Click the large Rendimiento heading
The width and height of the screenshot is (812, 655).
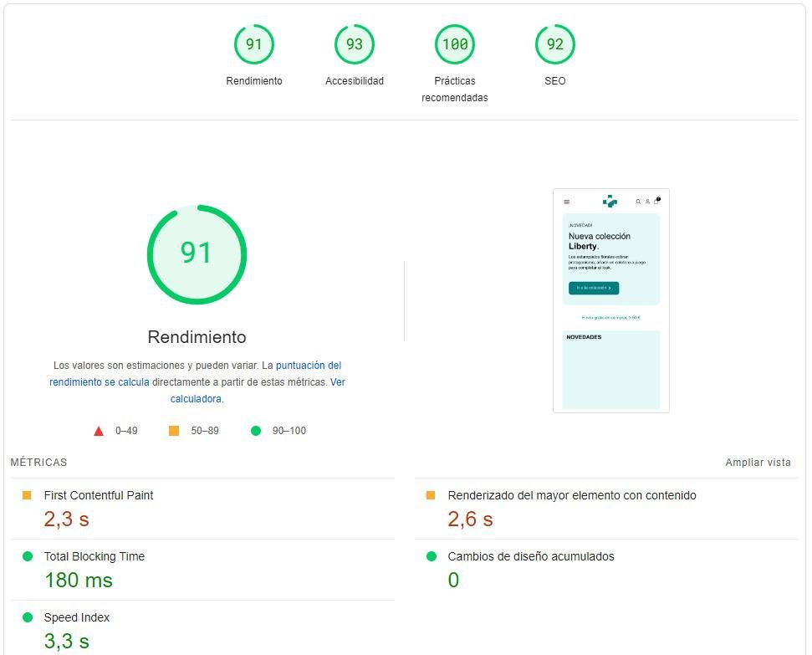(x=197, y=337)
